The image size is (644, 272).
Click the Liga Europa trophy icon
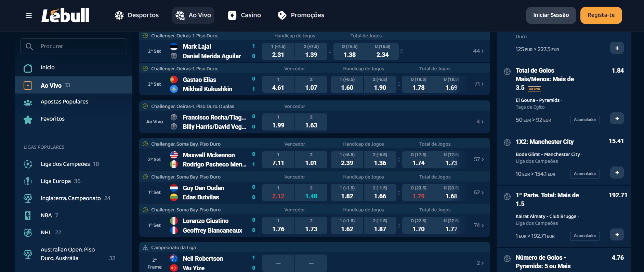coord(28,181)
